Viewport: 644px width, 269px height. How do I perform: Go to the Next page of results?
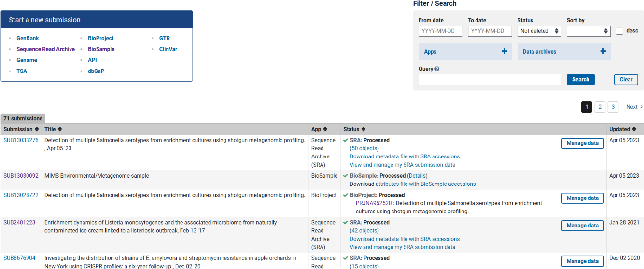tap(634, 107)
